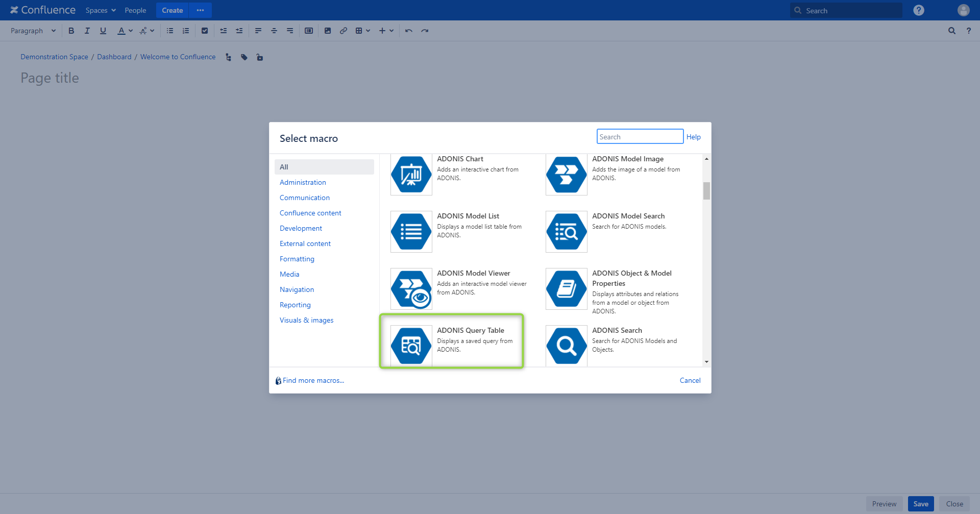The height and width of the screenshot is (514, 980).
Task: Insert a task list checkbox
Action: 205,31
